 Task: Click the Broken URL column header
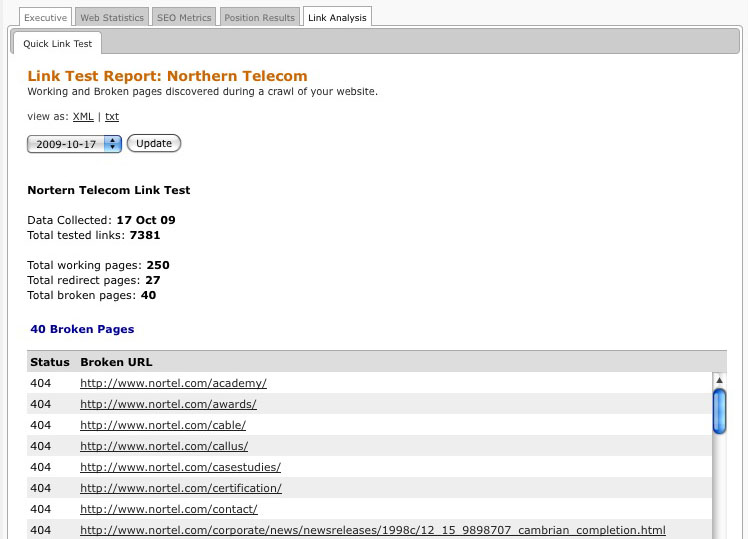(116, 362)
